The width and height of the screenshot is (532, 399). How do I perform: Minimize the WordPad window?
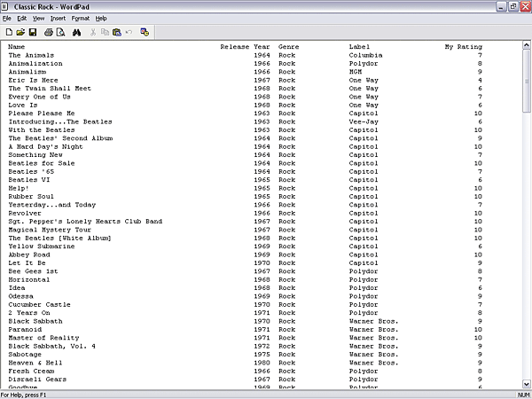501,6
